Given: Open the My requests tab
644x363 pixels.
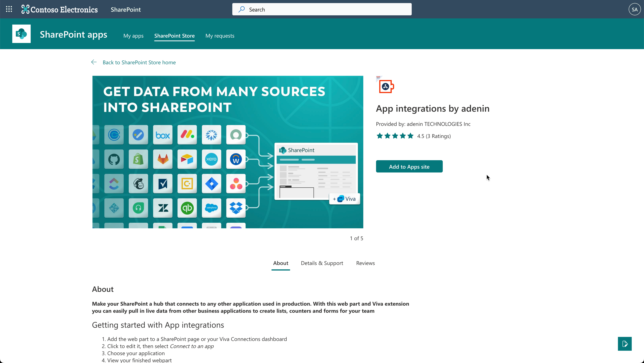Looking at the screenshot, I should click(220, 36).
